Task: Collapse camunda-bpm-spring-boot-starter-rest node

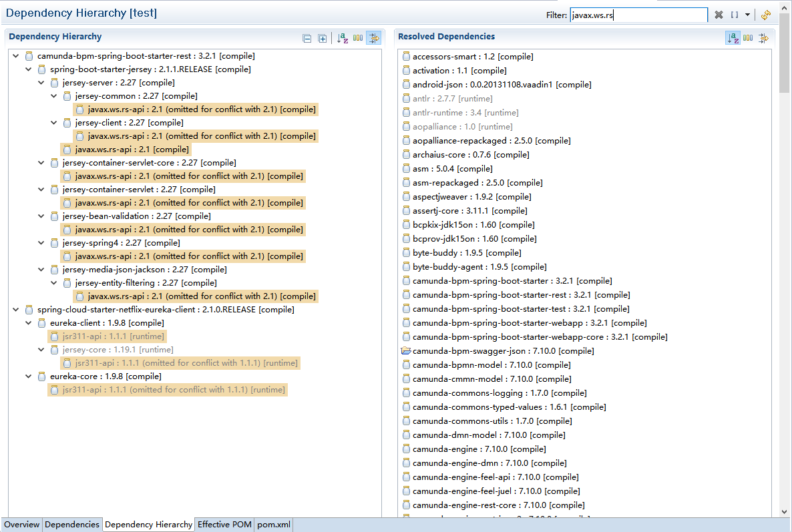Action: point(15,56)
